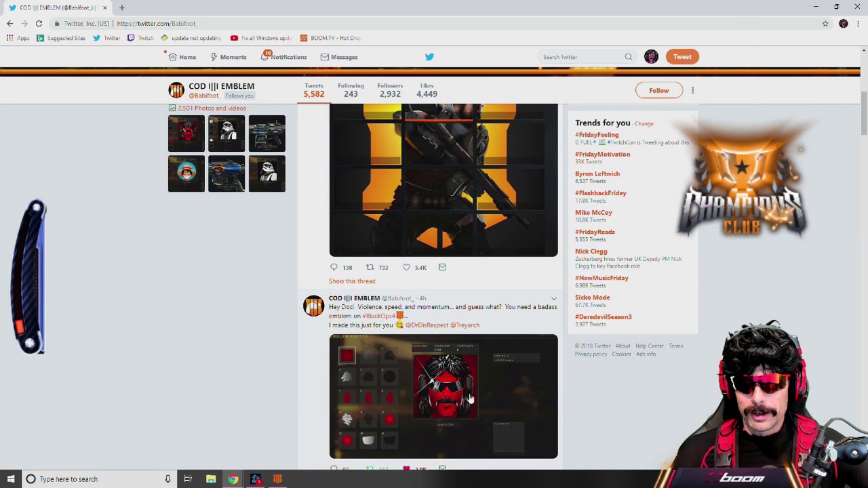Click the search magnifier icon
Screen dimensions: 868x488
click(629, 57)
